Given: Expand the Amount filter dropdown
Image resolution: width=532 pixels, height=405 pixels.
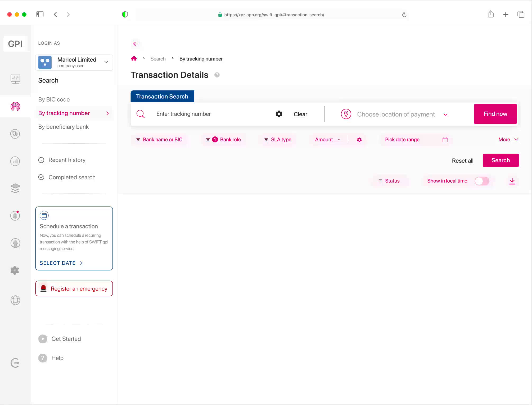Looking at the screenshot, I should 327,139.
